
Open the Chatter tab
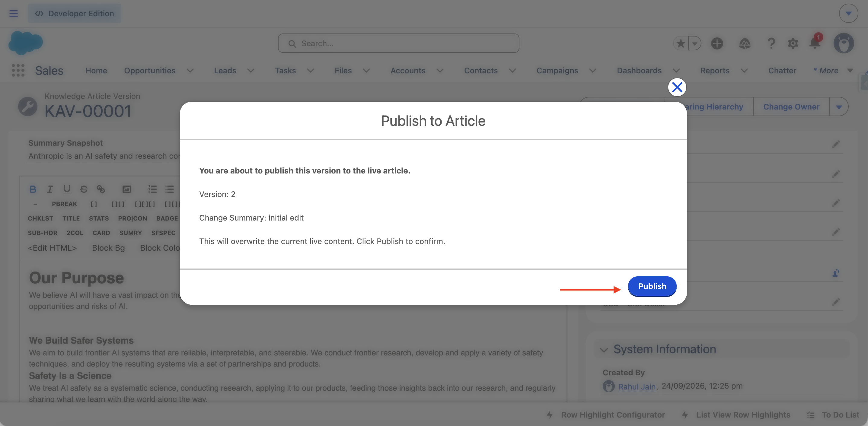click(x=782, y=70)
